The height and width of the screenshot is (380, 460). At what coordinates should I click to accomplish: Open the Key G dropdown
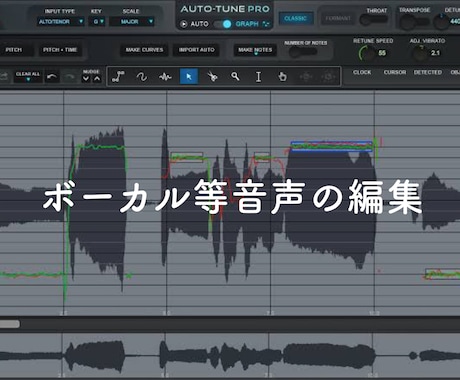[x=97, y=22]
